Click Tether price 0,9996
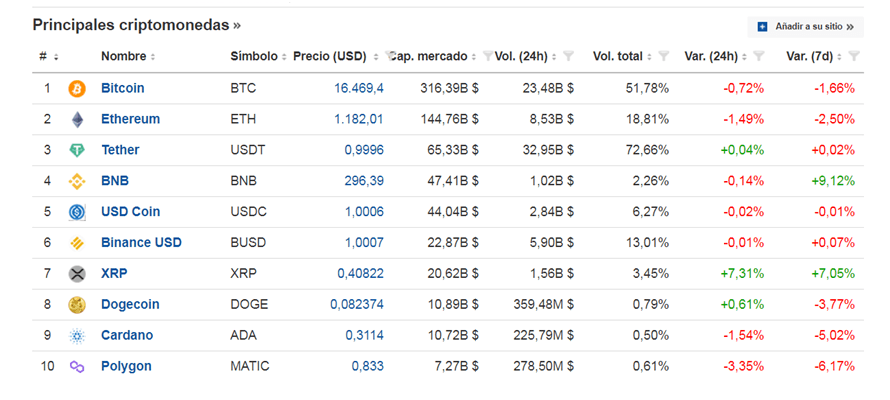The width and height of the screenshot is (890, 400). pos(364,150)
